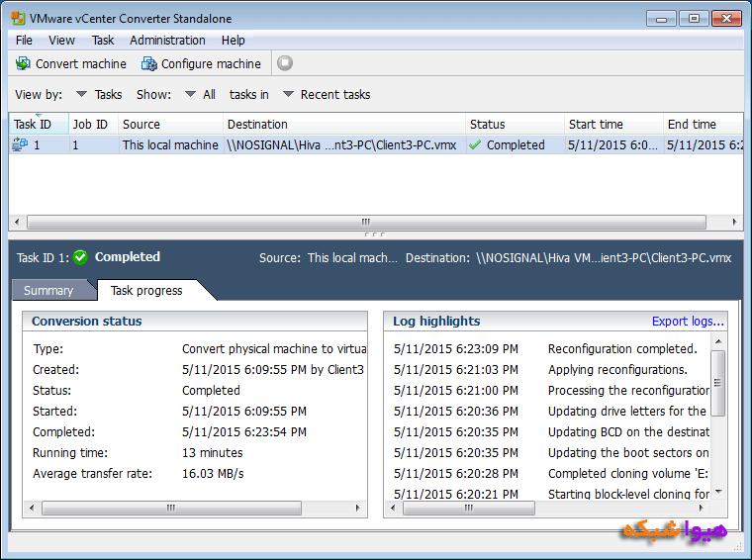The width and height of the screenshot is (752, 560).
Task: Click the 'Reconfiguration completed.' log entry
Action: [622, 349]
